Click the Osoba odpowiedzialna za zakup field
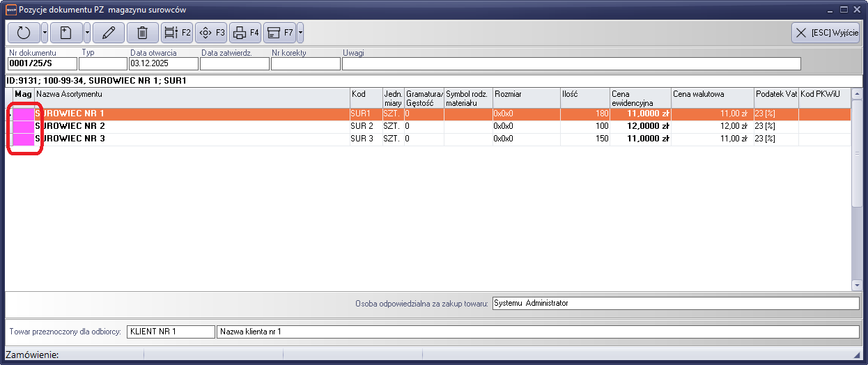The width and height of the screenshot is (868, 365). point(675,304)
